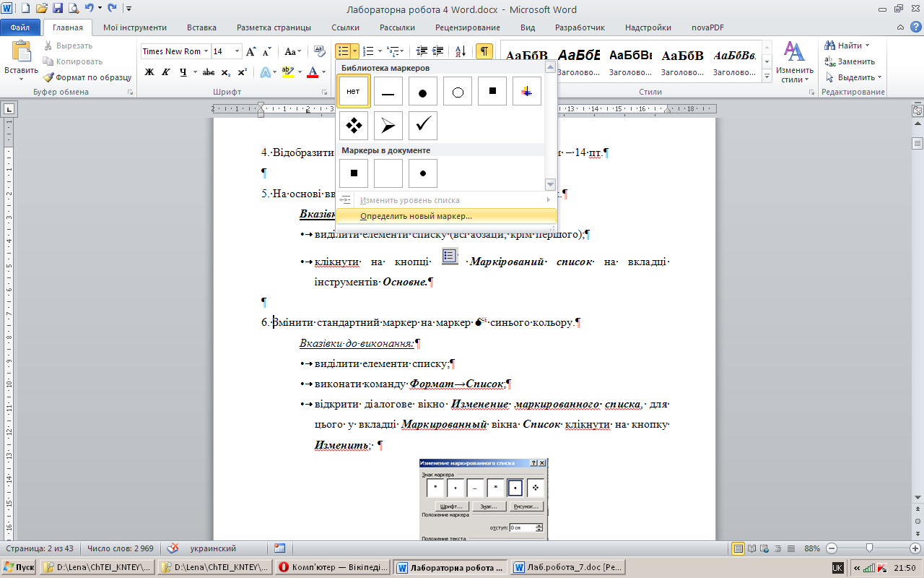This screenshot has height=578, width=924.
Task: Toggle paragraph marks display (¶)
Action: pyautogui.click(x=484, y=51)
